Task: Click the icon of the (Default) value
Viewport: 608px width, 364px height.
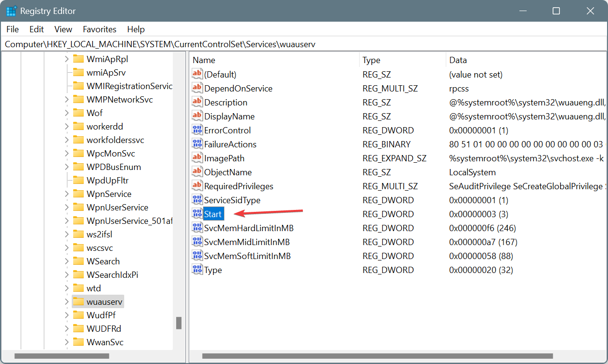Action: (197, 74)
